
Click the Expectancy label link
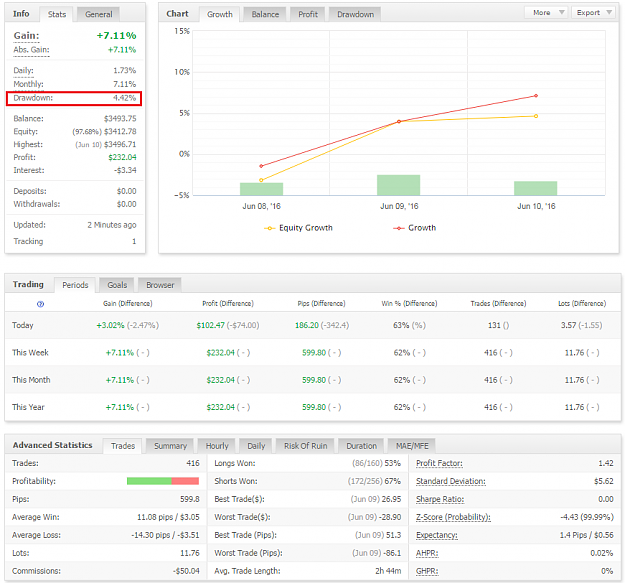437,535
